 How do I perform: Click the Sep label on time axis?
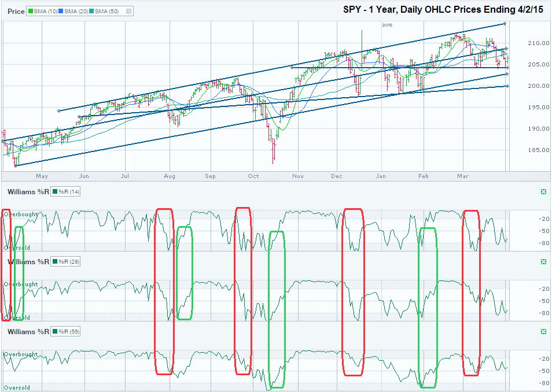pos(210,176)
